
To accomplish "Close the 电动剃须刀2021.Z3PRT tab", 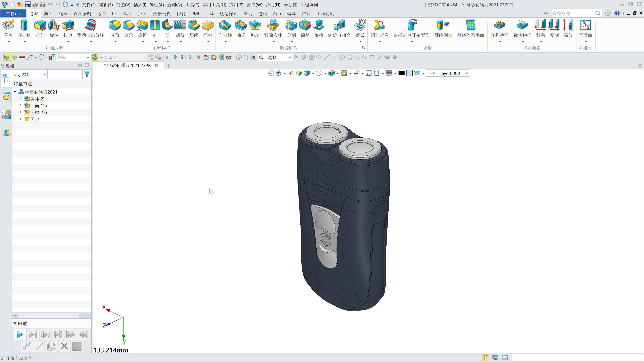I will 157,65.
